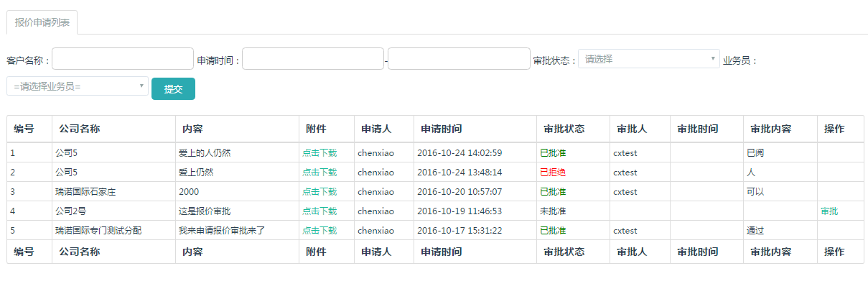Click the 审批 link for 公司2号
The width and height of the screenshot is (868, 289).
pyautogui.click(x=829, y=211)
